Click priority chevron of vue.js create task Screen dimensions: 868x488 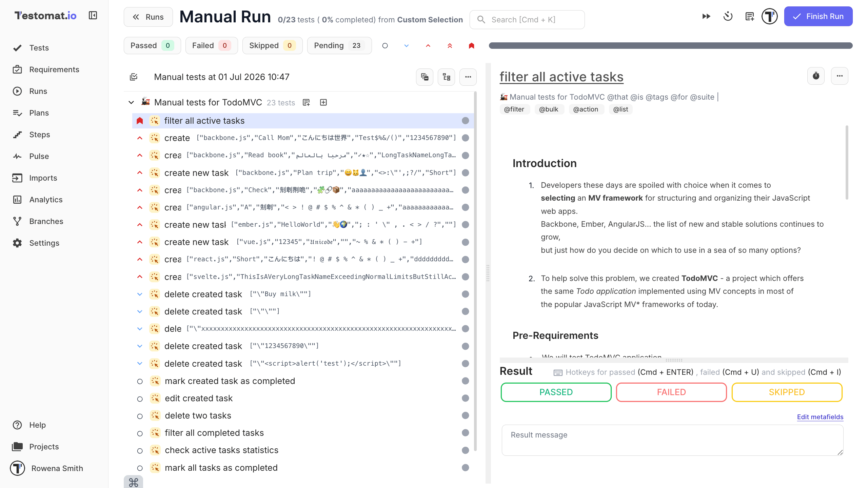[140, 242]
